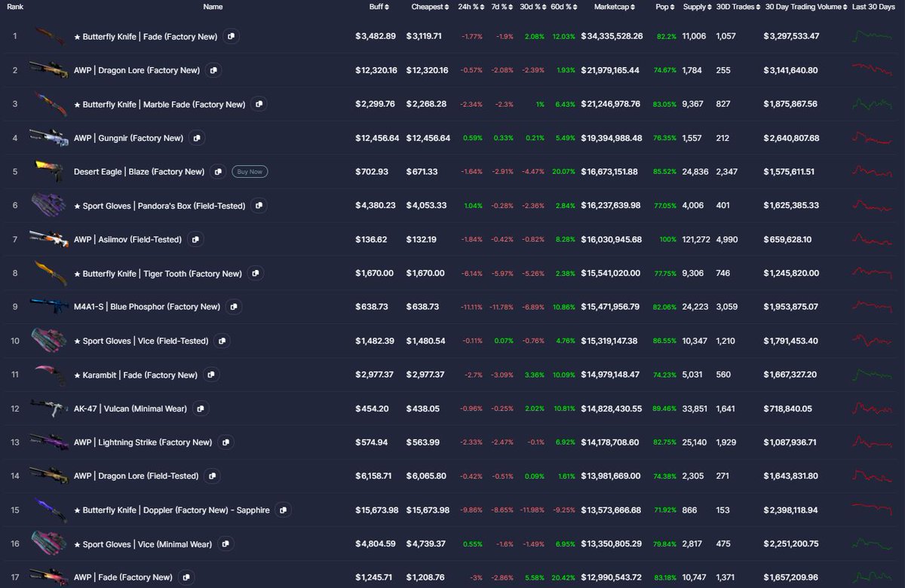
Task: Open Butterfly Knife Fade Factory New listing
Action: coord(146,36)
